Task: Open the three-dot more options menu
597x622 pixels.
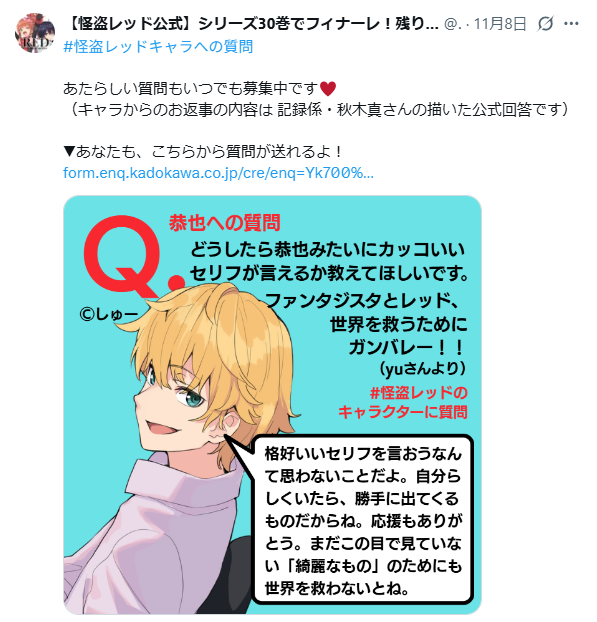Action: point(571,24)
